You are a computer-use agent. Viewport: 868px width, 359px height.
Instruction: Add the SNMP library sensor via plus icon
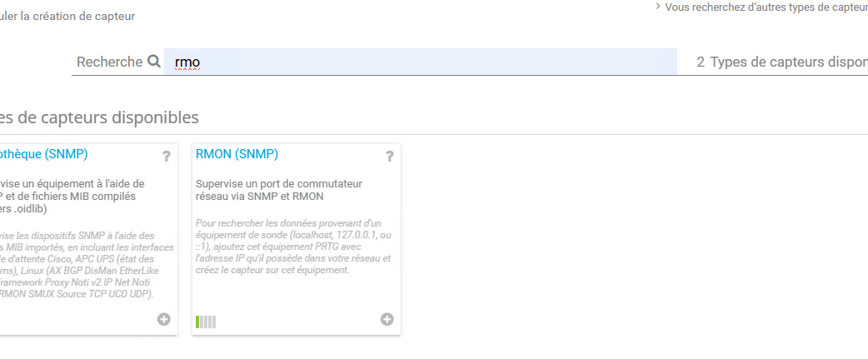[x=163, y=319]
